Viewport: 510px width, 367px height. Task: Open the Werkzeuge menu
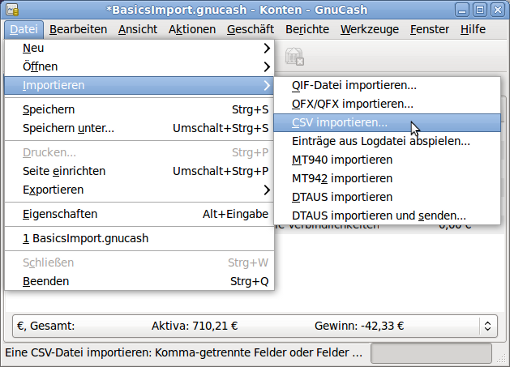(x=369, y=29)
